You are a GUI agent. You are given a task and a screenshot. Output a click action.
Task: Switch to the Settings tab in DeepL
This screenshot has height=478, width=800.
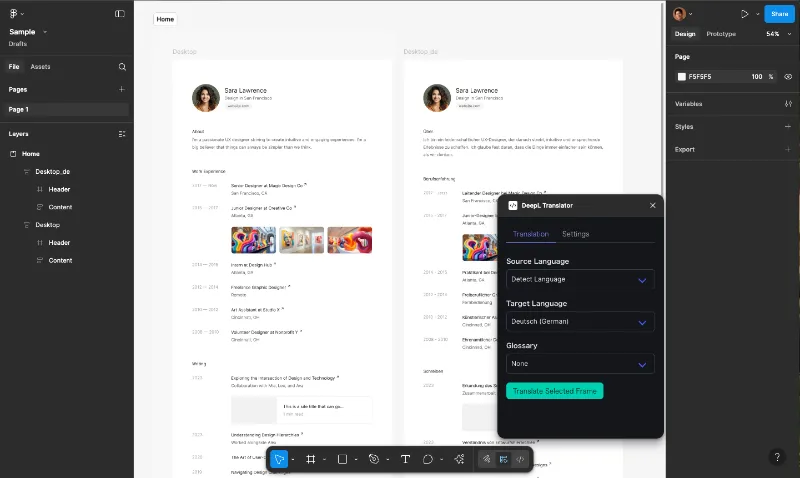(576, 234)
